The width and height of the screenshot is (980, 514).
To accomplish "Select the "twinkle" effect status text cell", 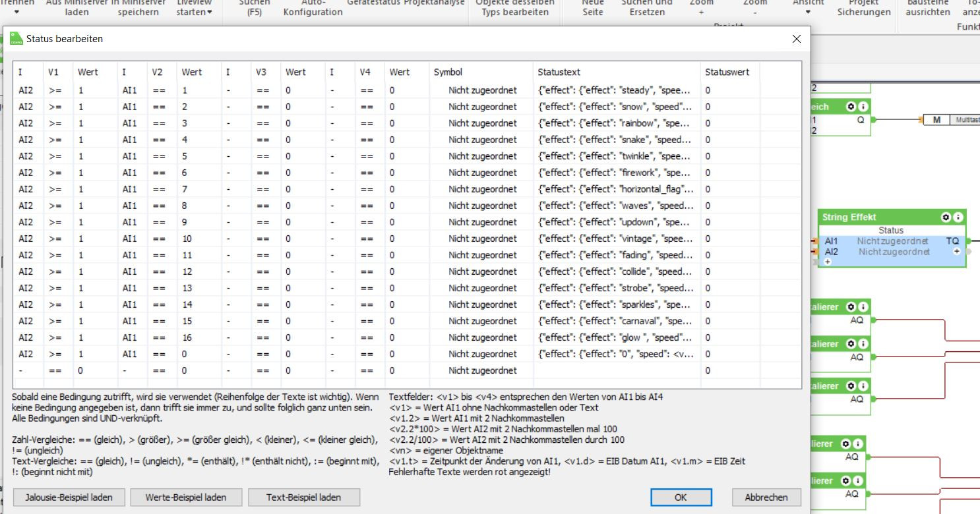I will (x=617, y=156).
